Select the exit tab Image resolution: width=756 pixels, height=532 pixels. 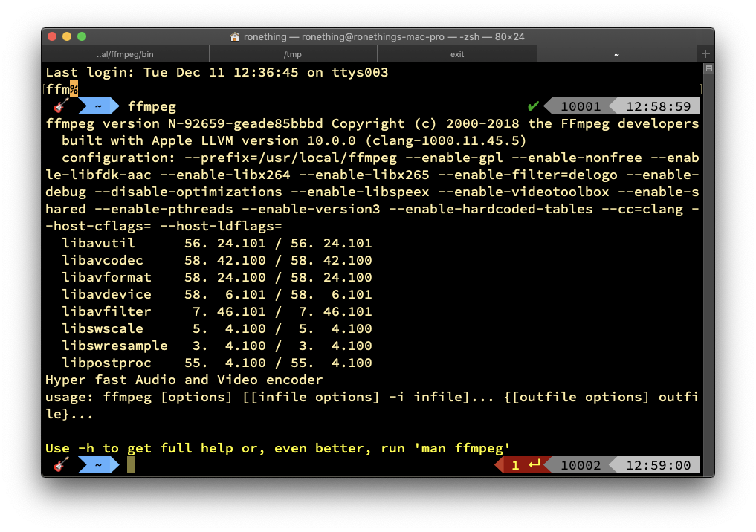457,54
